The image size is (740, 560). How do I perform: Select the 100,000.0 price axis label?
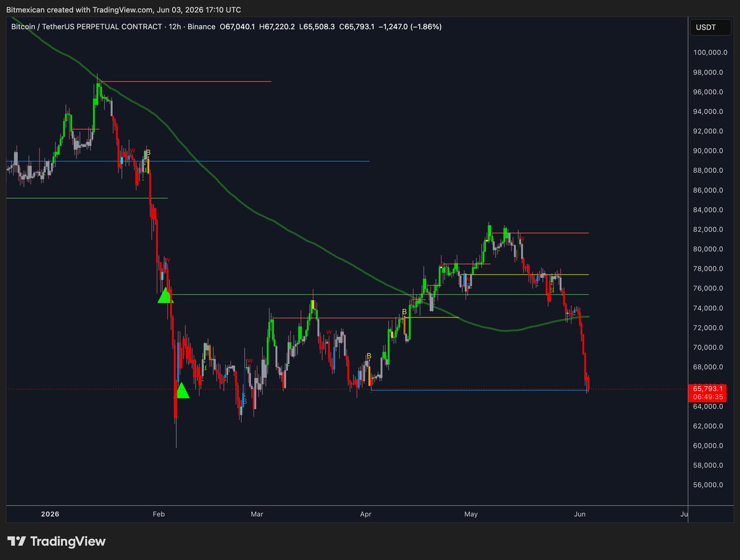(x=709, y=53)
